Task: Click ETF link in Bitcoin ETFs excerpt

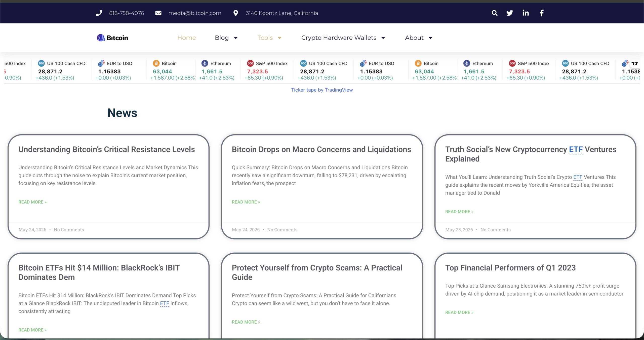Action: coord(165,303)
